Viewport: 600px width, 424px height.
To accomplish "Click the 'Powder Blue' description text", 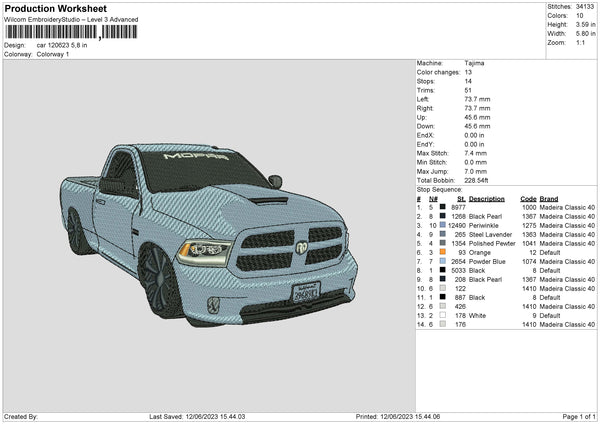I will tap(487, 261).
